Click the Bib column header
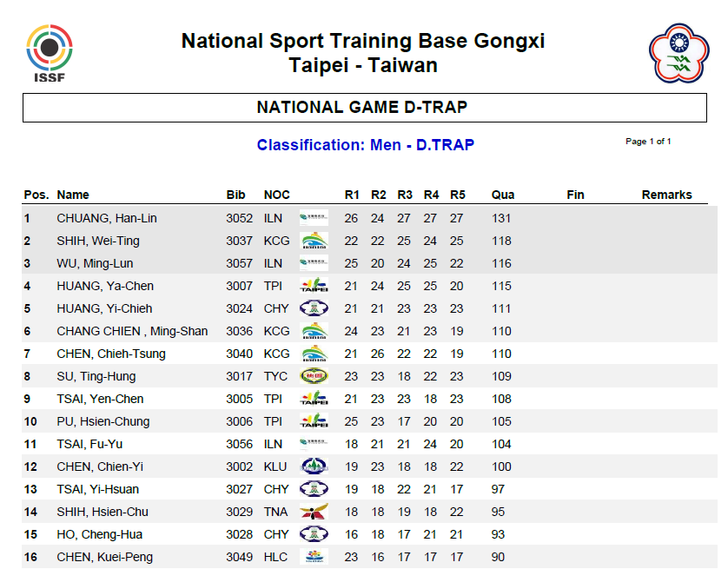This screenshot has width=728, height=569. click(235, 195)
